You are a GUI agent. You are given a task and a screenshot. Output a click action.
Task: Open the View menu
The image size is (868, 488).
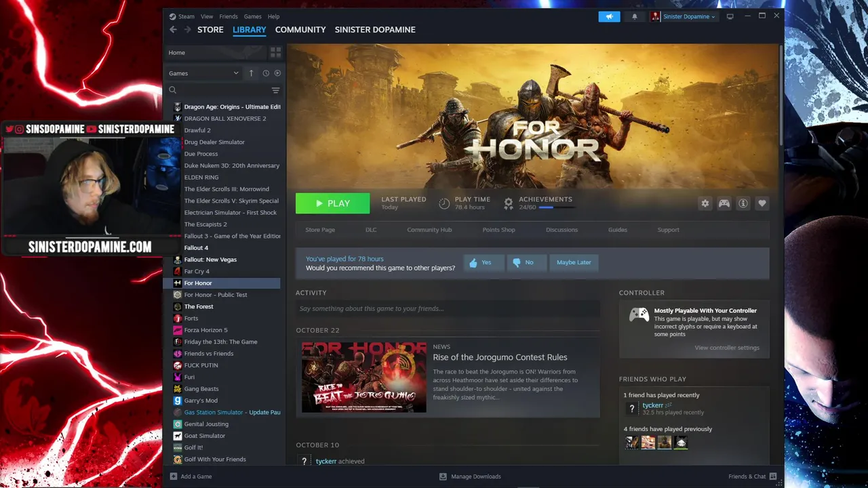[207, 16]
